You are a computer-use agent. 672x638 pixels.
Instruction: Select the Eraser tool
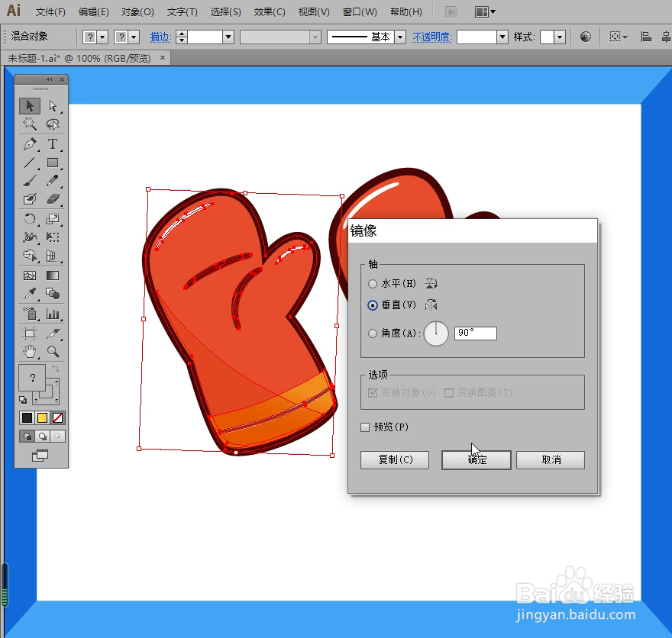[53, 199]
